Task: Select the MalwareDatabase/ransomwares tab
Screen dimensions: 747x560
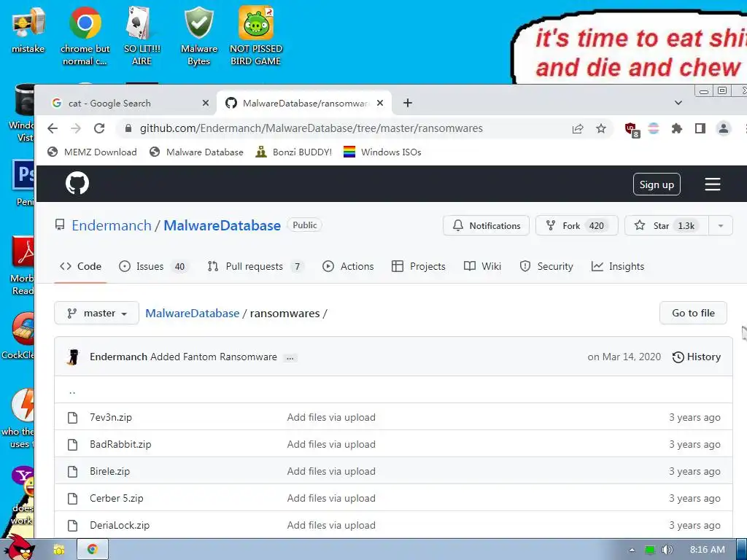Action: click(304, 103)
